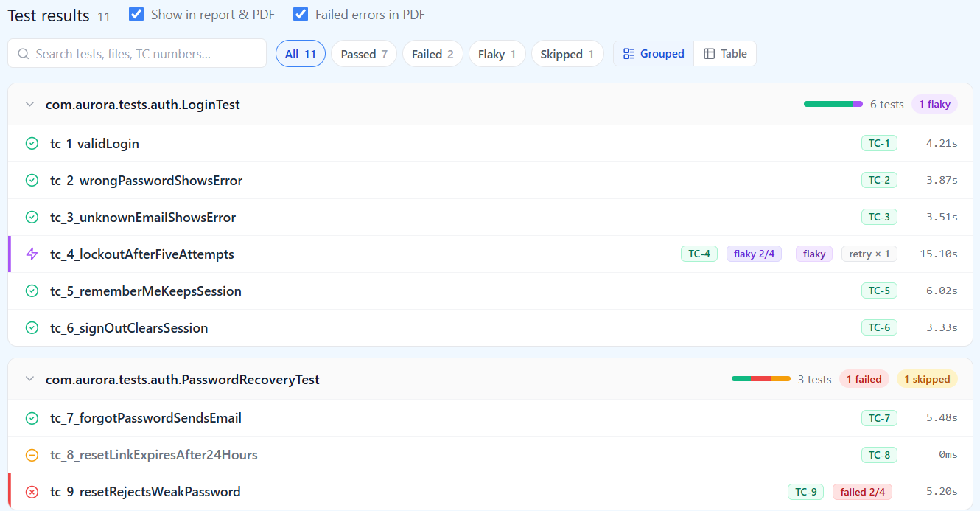Click the TC-9 tag
Image resolution: width=980 pixels, height=511 pixels.
pos(806,492)
